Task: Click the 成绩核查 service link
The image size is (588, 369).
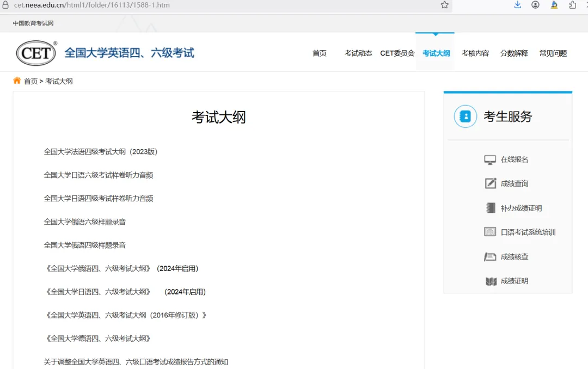Action: pos(514,256)
